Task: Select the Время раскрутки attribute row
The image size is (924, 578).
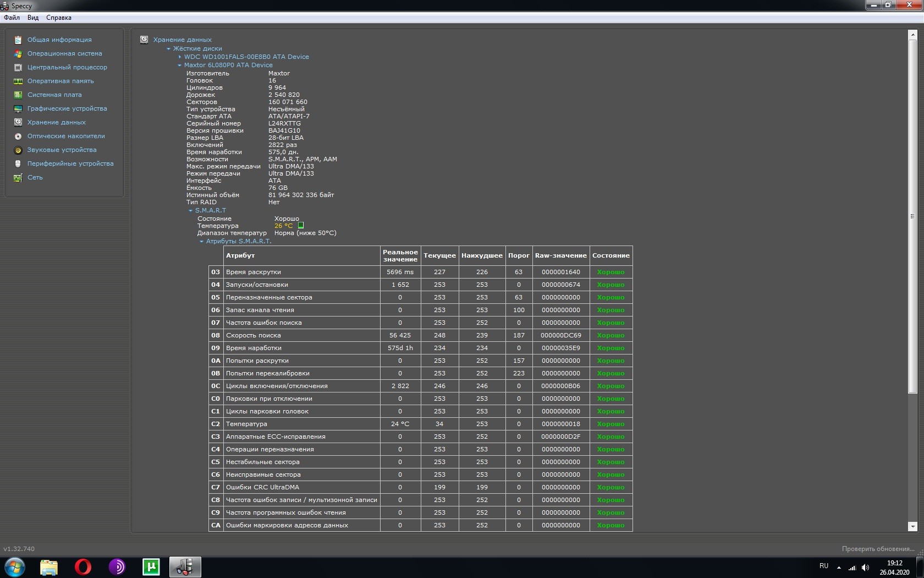Action: coord(421,272)
